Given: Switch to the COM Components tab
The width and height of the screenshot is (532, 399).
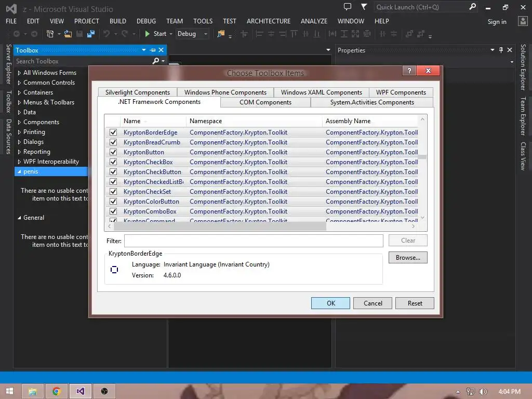Looking at the screenshot, I should (x=265, y=102).
